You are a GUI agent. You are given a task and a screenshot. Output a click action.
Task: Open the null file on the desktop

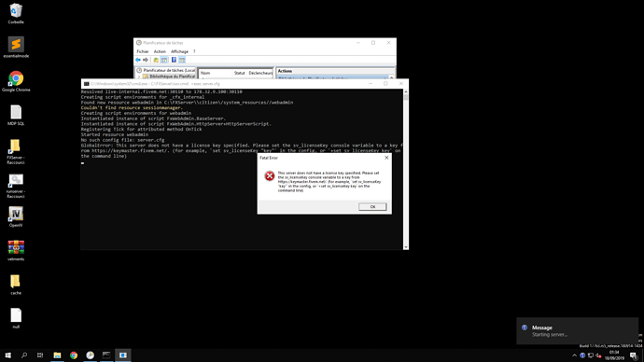[x=16, y=318]
